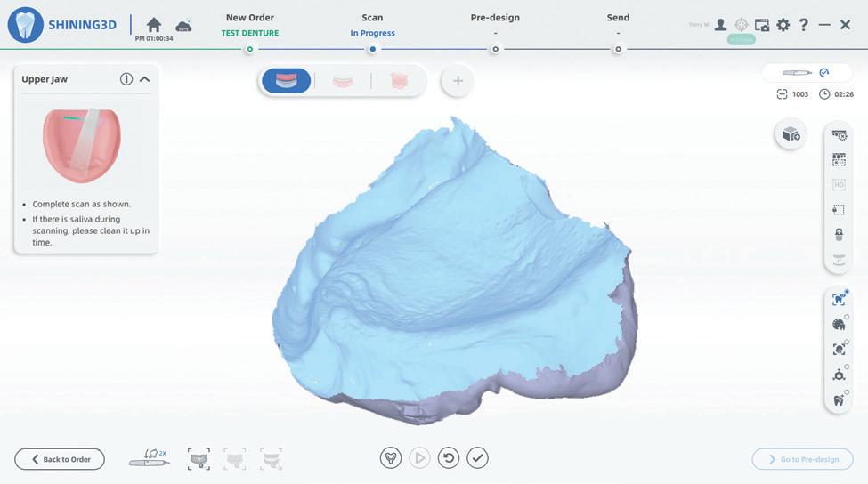Toggle the motion sensing option
Viewport: 868px width, 484px height.
pos(840,375)
